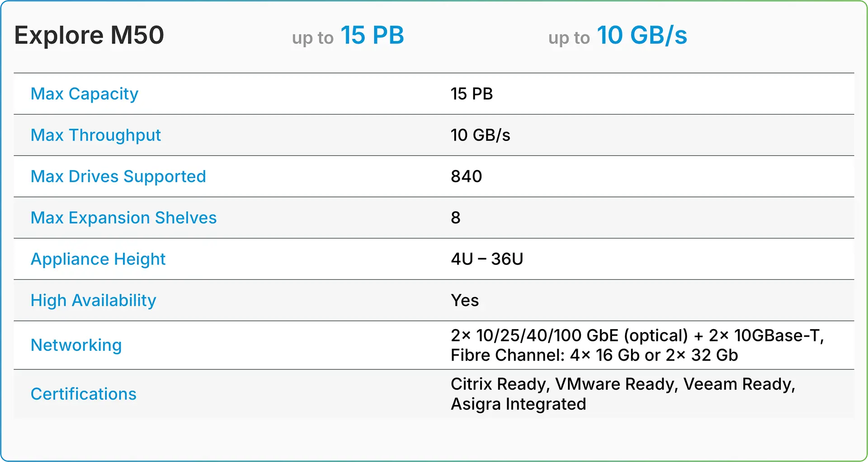Click the Max Expansion Shelves label
The image size is (868, 462).
[x=124, y=218]
